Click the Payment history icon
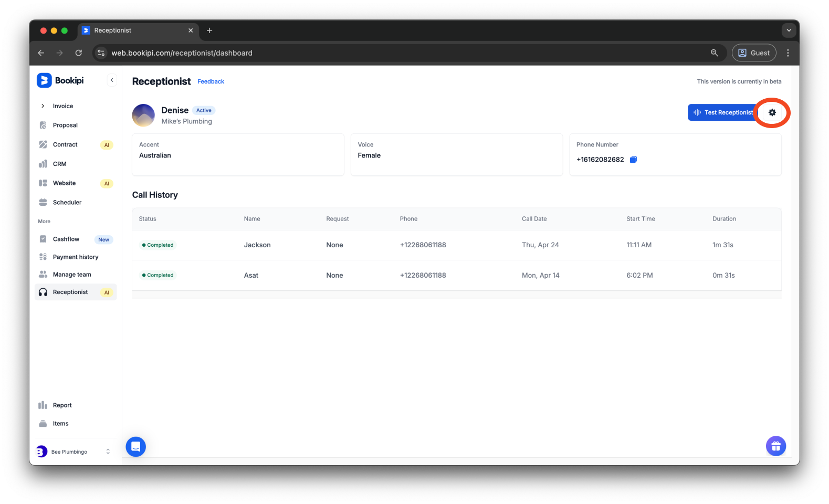 pos(43,257)
